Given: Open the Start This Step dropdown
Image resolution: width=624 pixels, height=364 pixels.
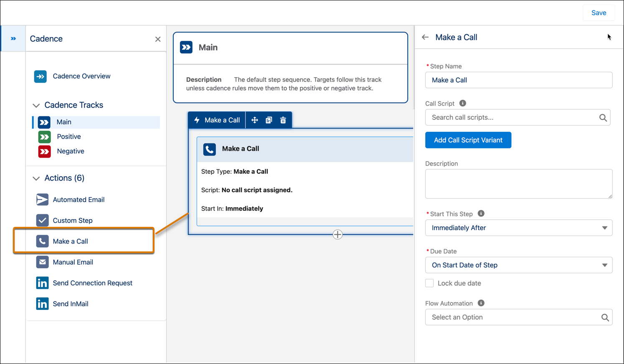Looking at the screenshot, I should pos(519,228).
